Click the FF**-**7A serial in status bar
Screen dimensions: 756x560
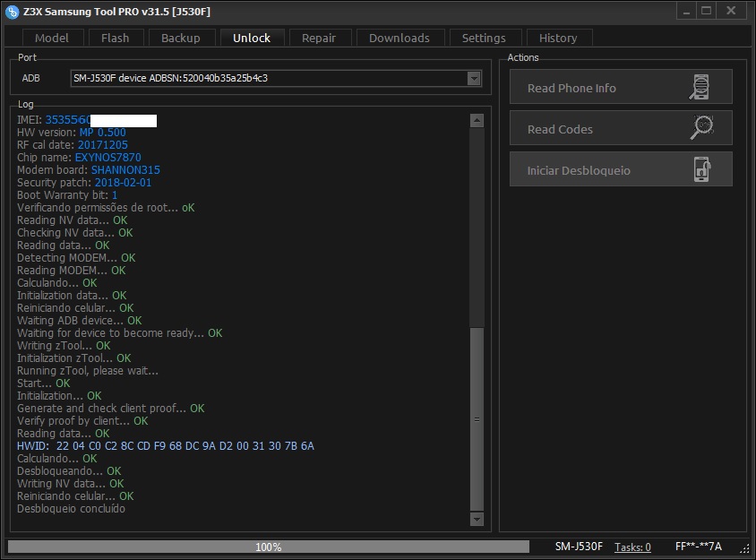pos(698,547)
